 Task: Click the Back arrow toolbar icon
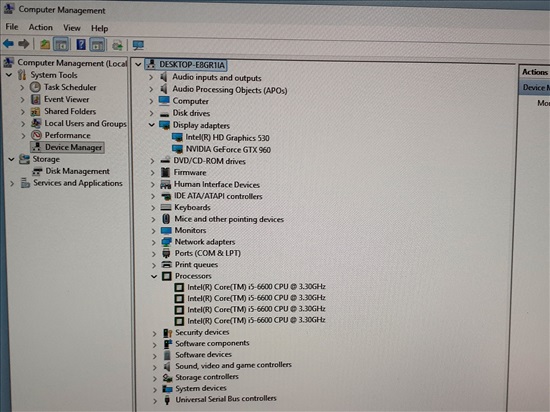pos(8,44)
